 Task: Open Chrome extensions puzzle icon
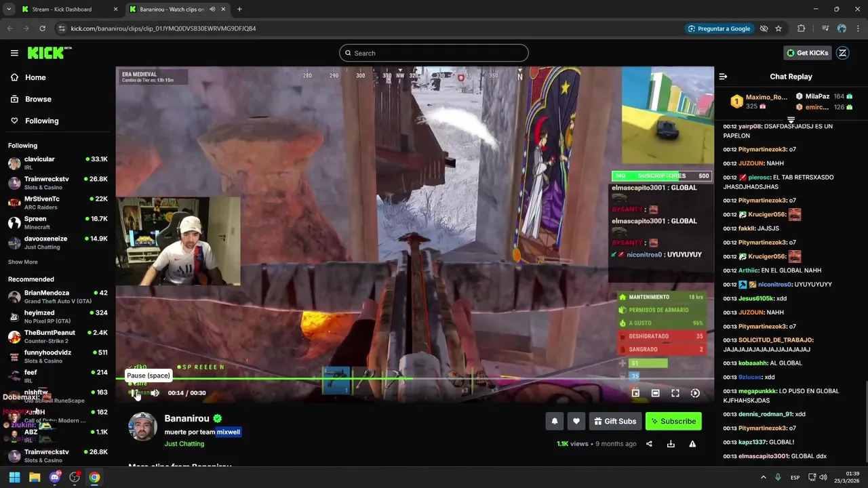click(x=802, y=28)
